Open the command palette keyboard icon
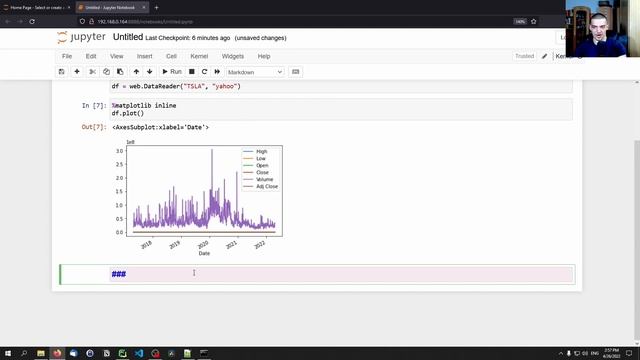 296,72
